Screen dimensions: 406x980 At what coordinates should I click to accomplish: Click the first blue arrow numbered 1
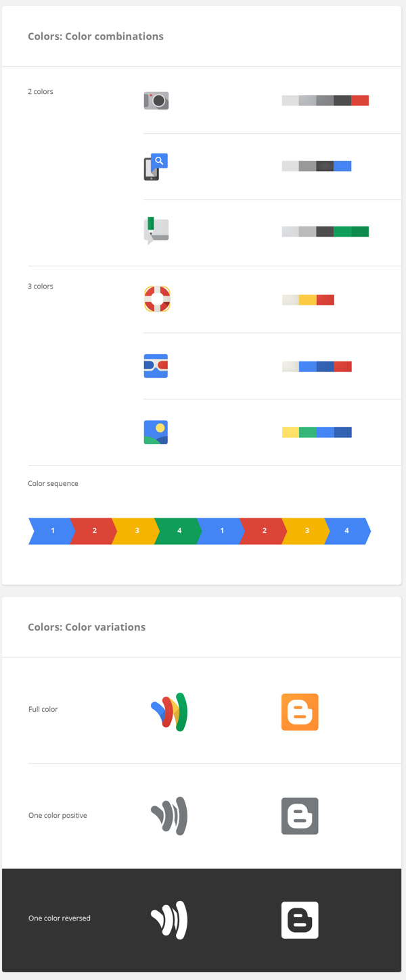click(x=51, y=531)
